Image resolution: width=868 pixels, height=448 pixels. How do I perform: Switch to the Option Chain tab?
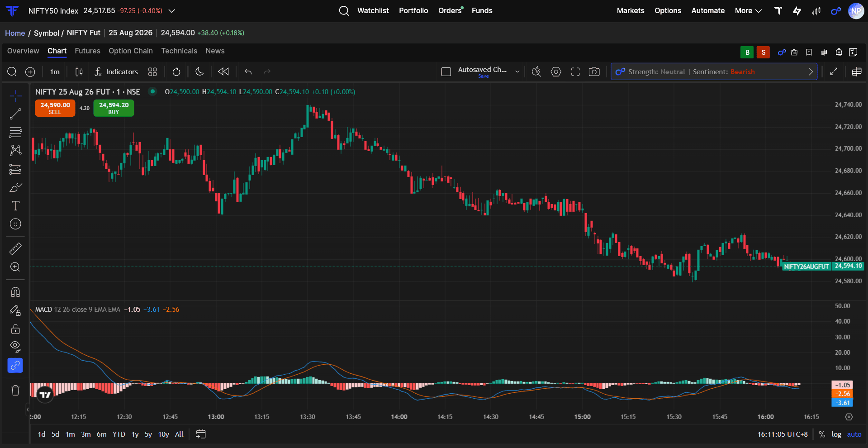click(x=131, y=51)
